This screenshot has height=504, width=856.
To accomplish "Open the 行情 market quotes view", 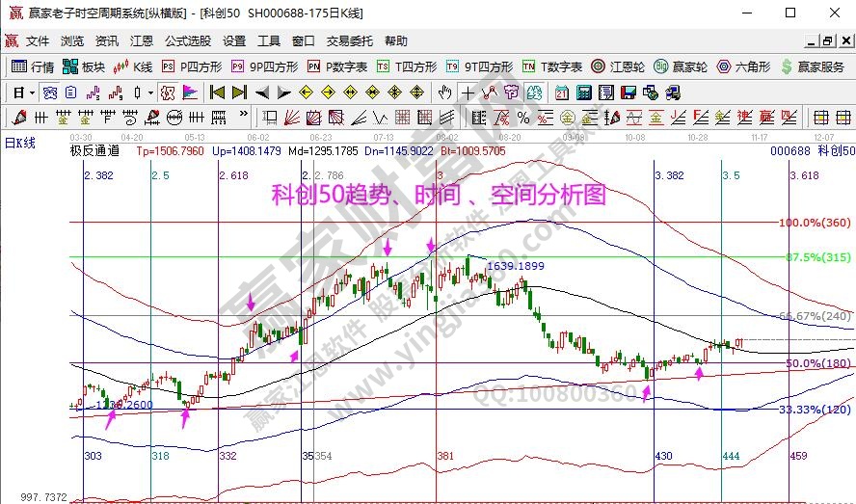I will [x=33, y=66].
